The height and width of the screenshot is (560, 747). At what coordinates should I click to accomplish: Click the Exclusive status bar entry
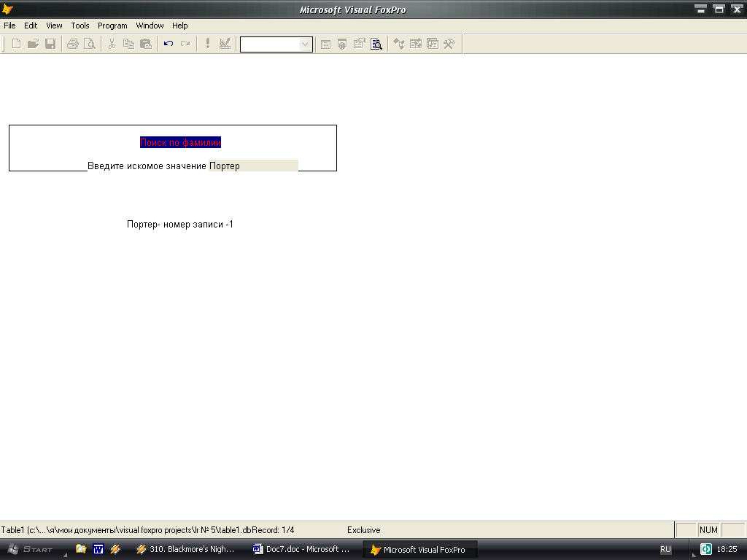pos(363,530)
